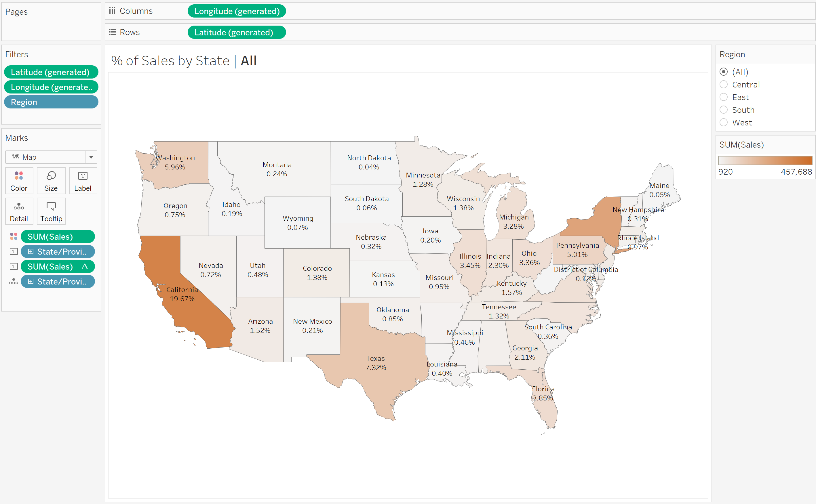Open the Size marks card
This screenshot has height=504, width=816.
coord(51,181)
